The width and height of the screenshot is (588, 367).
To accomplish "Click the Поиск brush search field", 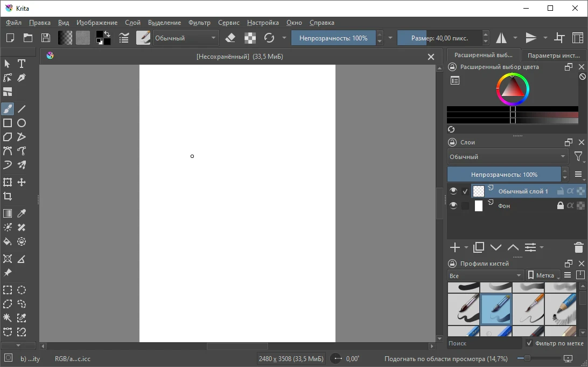I will point(485,343).
